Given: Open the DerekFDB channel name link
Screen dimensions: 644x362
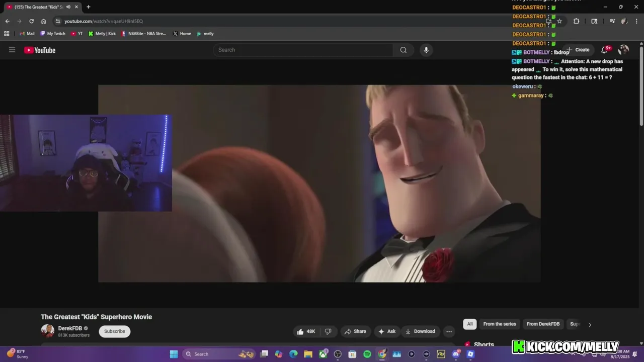Looking at the screenshot, I should pos(70,328).
